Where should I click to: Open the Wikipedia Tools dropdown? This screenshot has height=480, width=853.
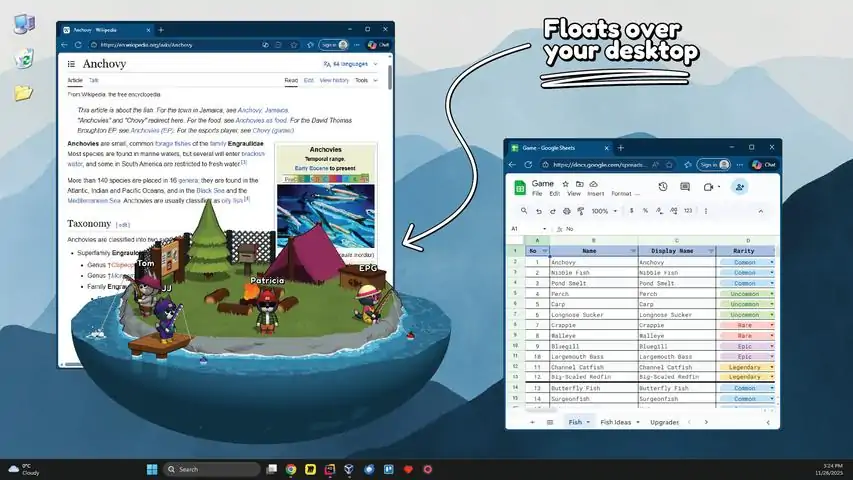(364, 80)
